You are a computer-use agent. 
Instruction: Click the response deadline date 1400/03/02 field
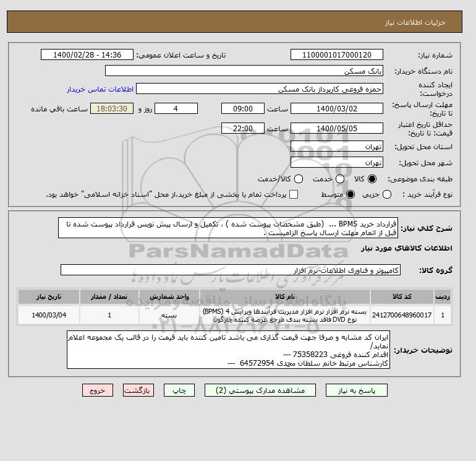point(337,108)
